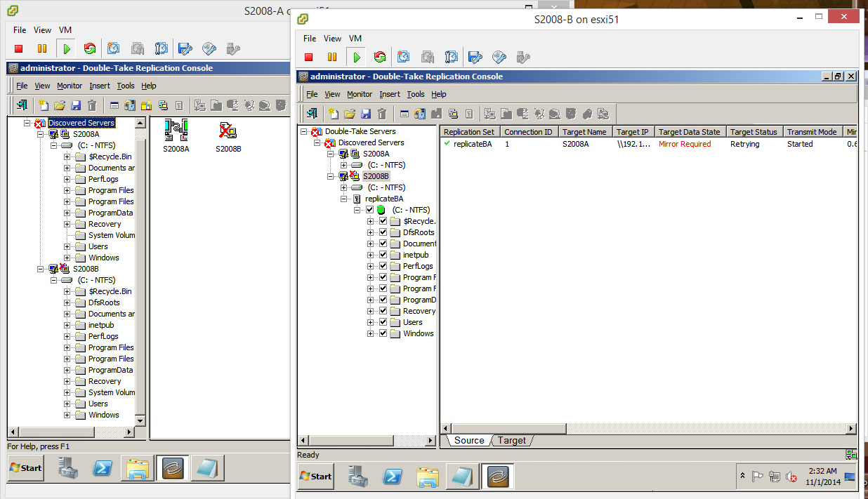Click the reset VM icon in S2008-B window
The image size is (868, 499).
[380, 57]
